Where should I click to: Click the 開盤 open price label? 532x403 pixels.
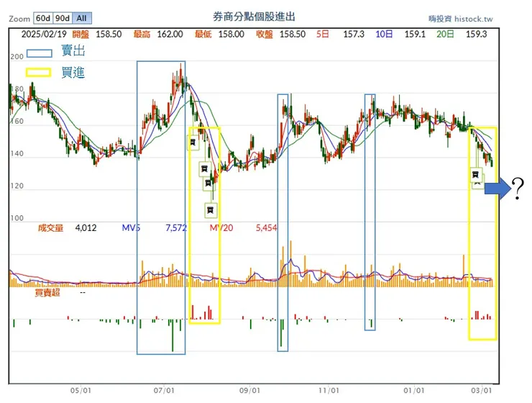81,35
